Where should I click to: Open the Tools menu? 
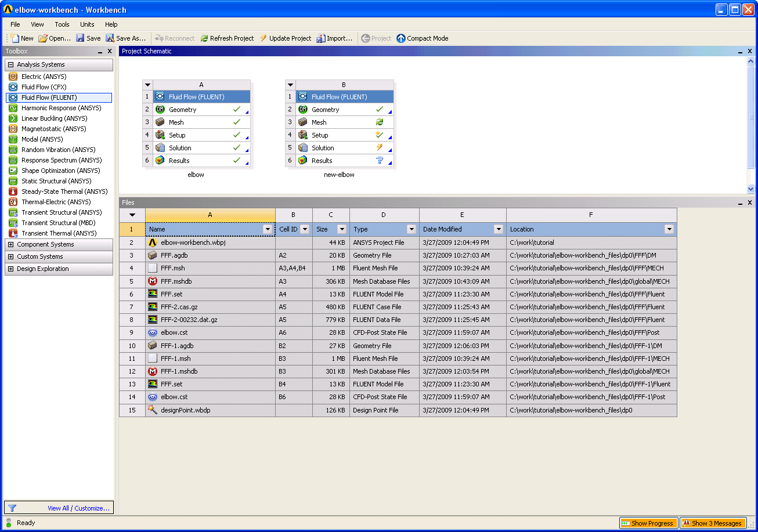click(x=62, y=24)
